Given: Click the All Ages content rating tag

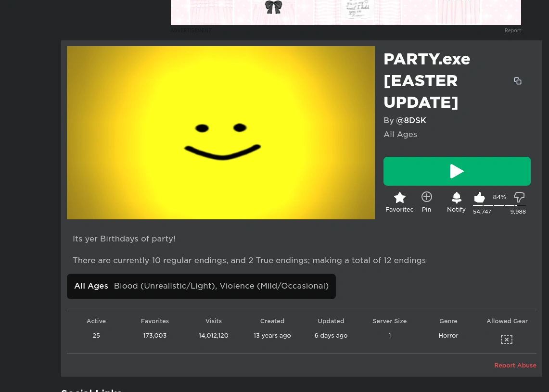Looking at the screenshot, I should click(x=91, y=286).
